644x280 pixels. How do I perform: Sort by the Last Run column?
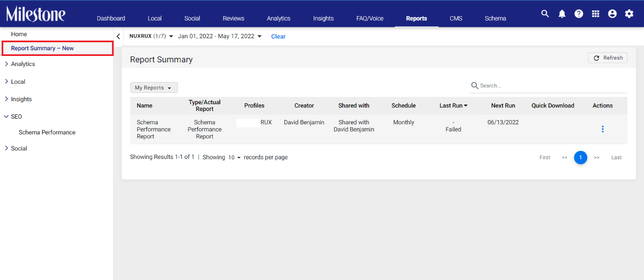click(x=453, y=105)
